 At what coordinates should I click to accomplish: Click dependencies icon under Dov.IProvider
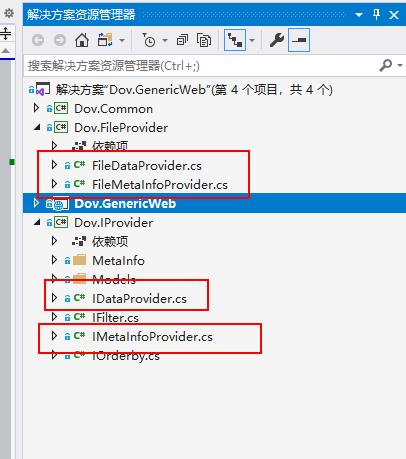tap(79, 241)
